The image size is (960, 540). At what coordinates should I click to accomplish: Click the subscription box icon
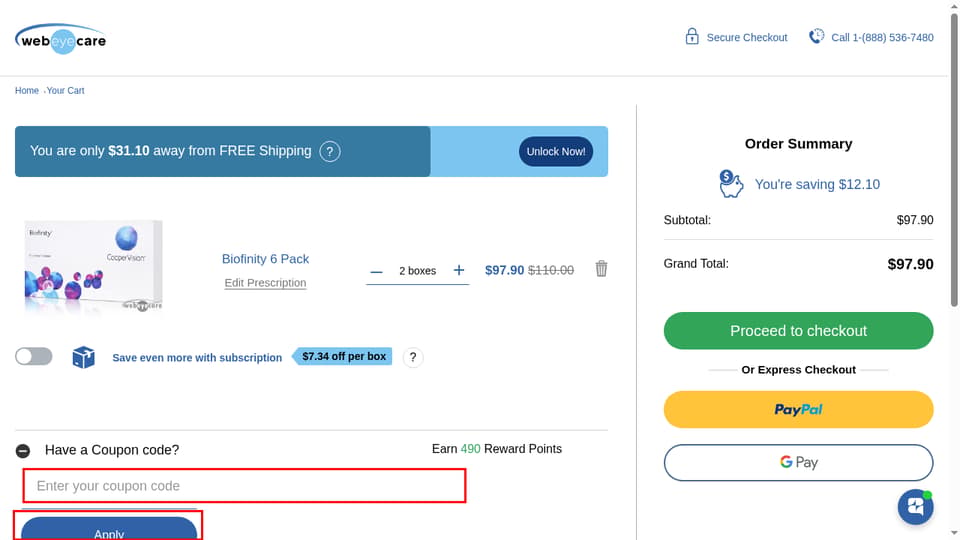84,357
